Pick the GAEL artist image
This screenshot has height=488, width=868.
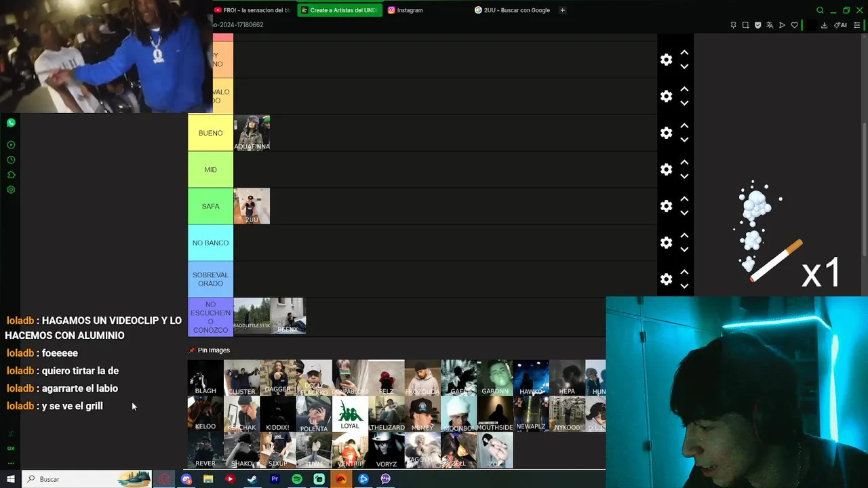(458, 378)
